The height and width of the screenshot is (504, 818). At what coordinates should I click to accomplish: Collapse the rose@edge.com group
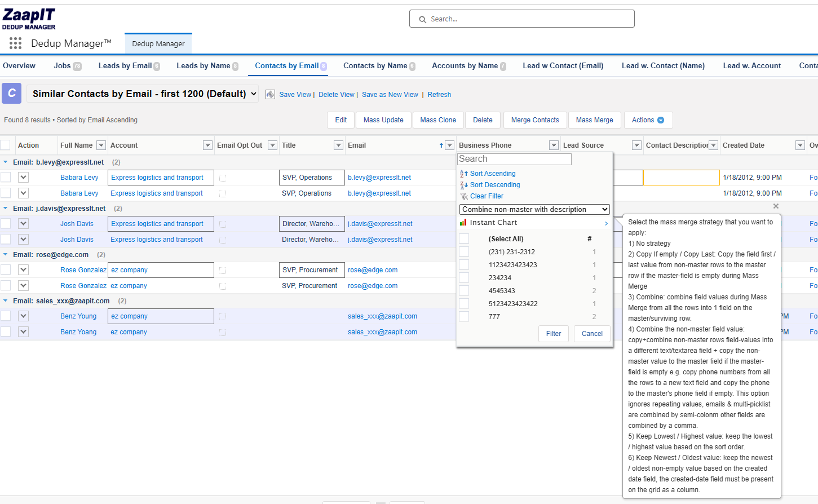[x=6, y=254]
